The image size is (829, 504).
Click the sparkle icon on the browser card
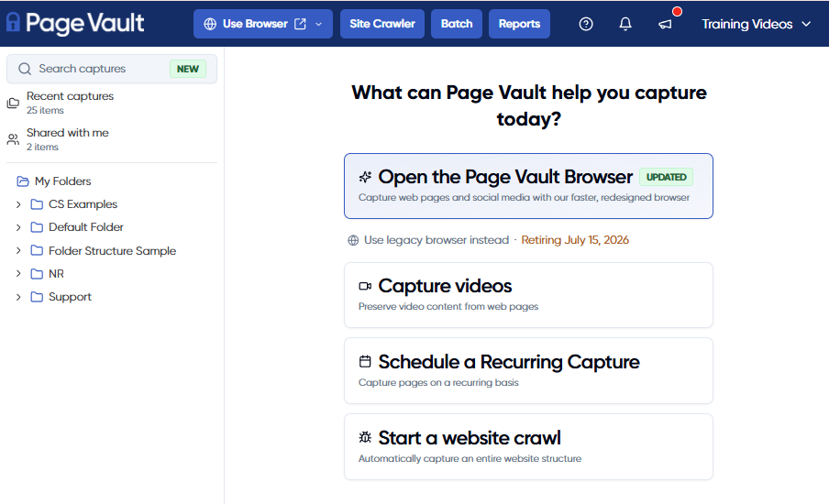pyautogui.click(x=365, y=177)
